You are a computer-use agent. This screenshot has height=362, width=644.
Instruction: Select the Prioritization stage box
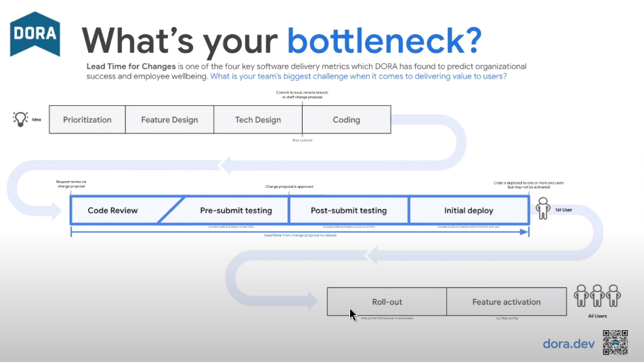[87, 120]
